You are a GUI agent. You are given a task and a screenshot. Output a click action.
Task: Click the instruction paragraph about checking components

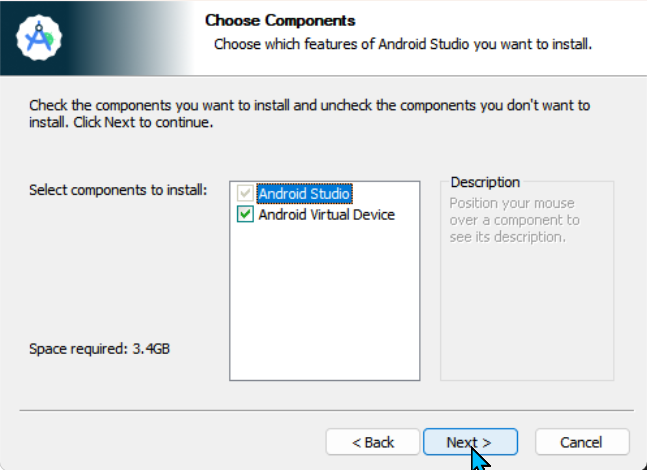point(309,113)
